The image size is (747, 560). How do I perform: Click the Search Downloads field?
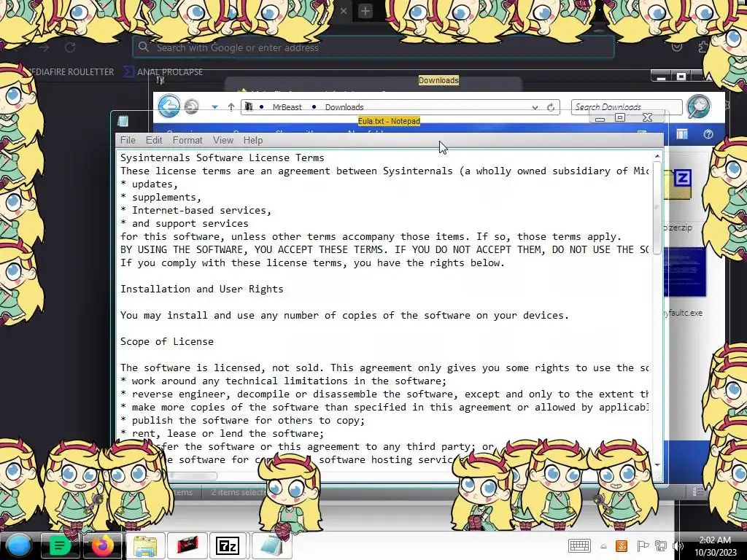627,106
